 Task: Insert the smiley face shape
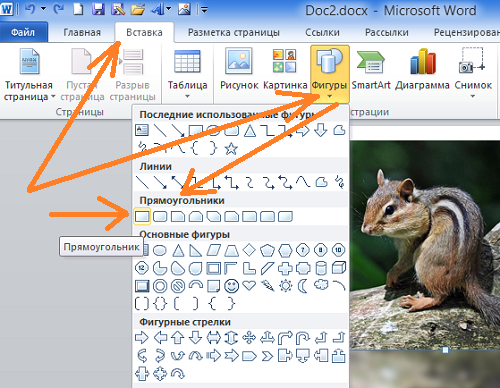click(231, 286)
